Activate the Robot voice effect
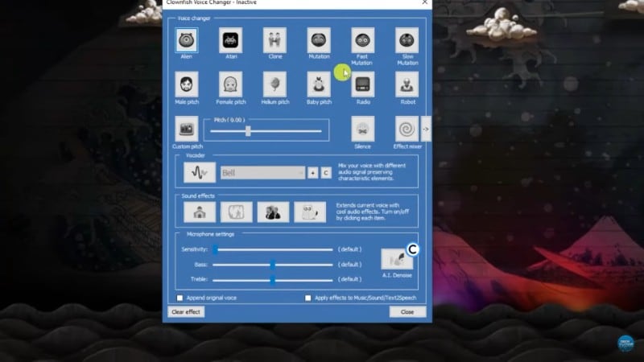Image resolution: width=644 pixels, height=362 pixels. 407,84
